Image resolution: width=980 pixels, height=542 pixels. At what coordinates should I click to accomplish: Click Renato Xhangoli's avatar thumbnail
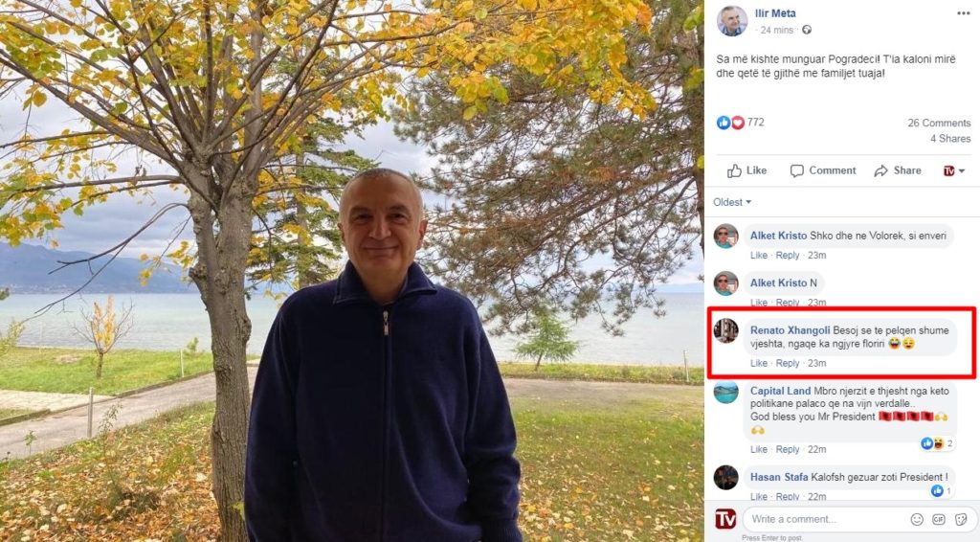[726, 330]
